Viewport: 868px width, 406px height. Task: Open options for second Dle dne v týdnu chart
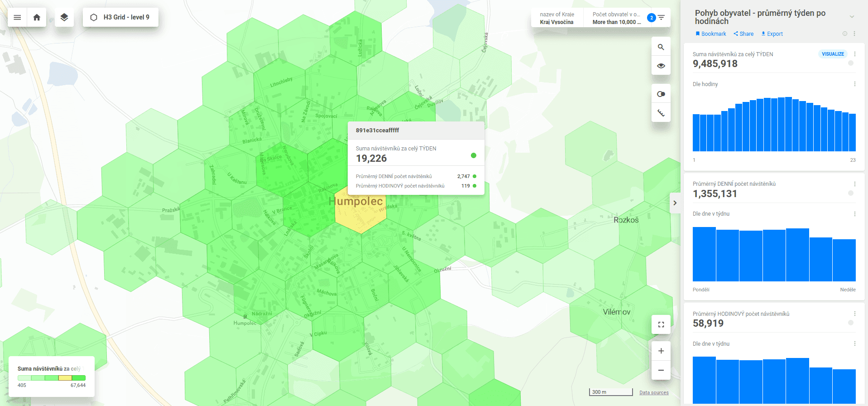point(855,343)
